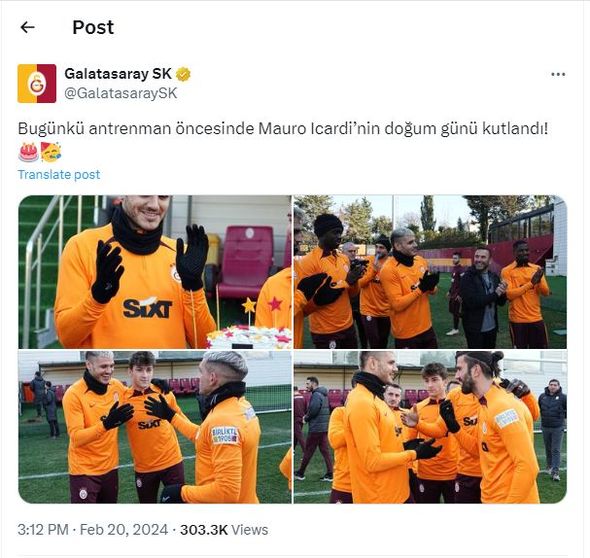The width and height of the screenshot is (590, 558).
Task: Click the Translate post link
Action: [59, 175]
